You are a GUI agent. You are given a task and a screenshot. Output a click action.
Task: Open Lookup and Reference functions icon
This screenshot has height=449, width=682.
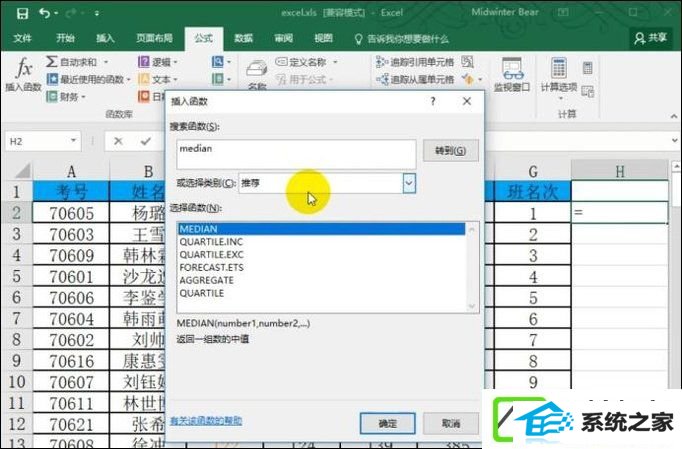pyautogui.click(x=218, y=62)
